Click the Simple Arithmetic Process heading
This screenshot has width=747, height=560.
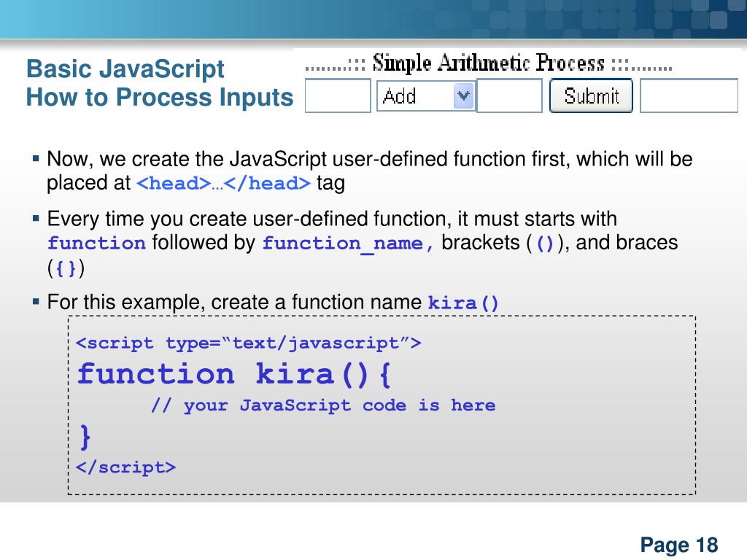point(488,64)
